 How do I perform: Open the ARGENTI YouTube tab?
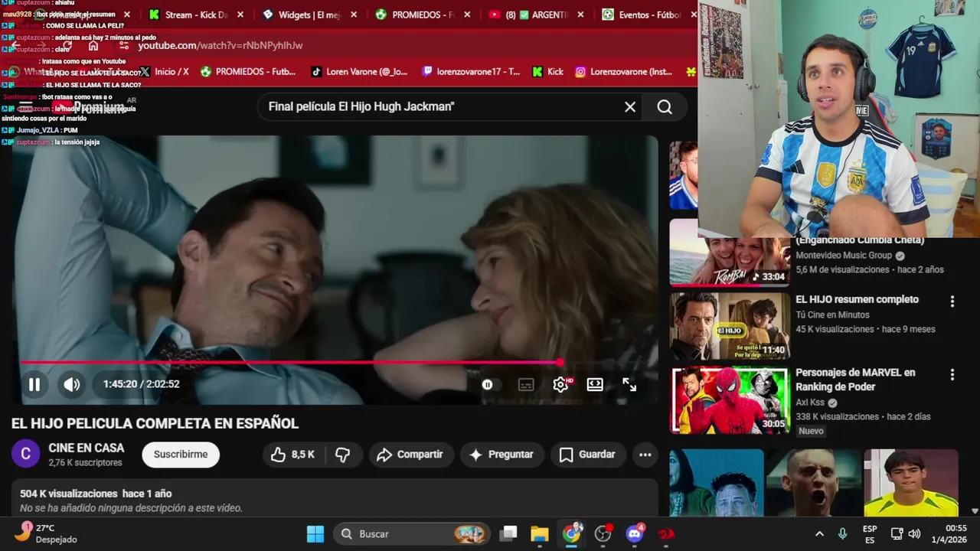point(536,15)
